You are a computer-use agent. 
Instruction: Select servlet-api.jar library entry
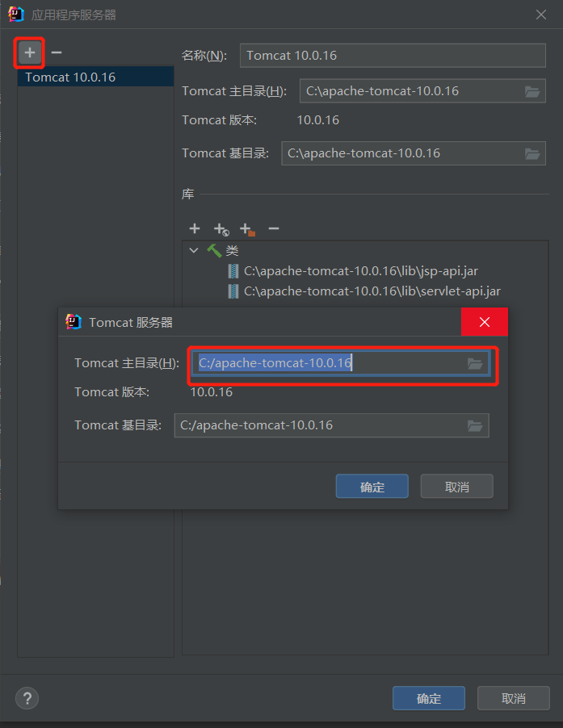click(372, 291)
